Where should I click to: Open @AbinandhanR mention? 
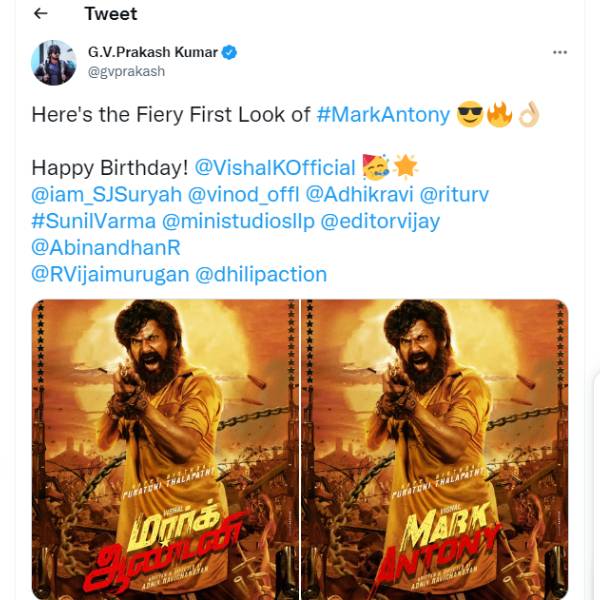point(106,248)
